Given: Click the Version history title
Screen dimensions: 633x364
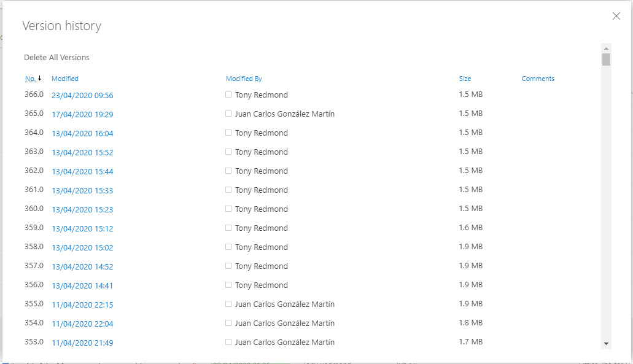Looking at the screenshot, I should tap(62, 26).
